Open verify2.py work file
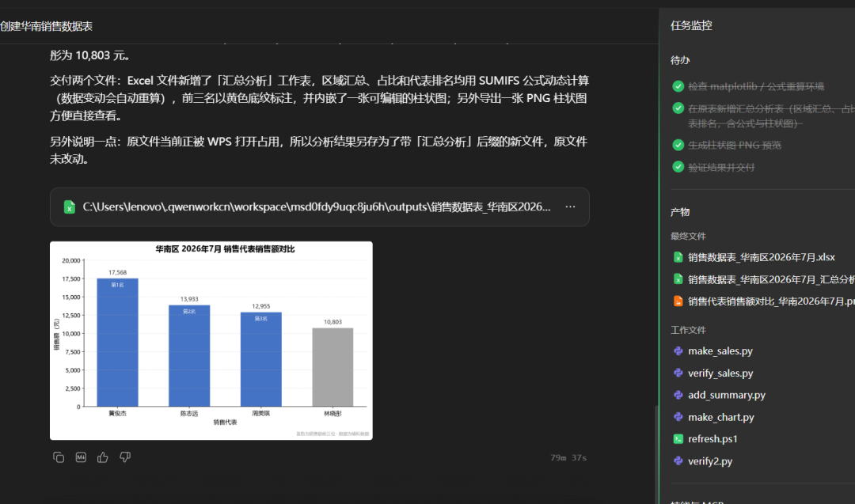 [x=710, y=461]
